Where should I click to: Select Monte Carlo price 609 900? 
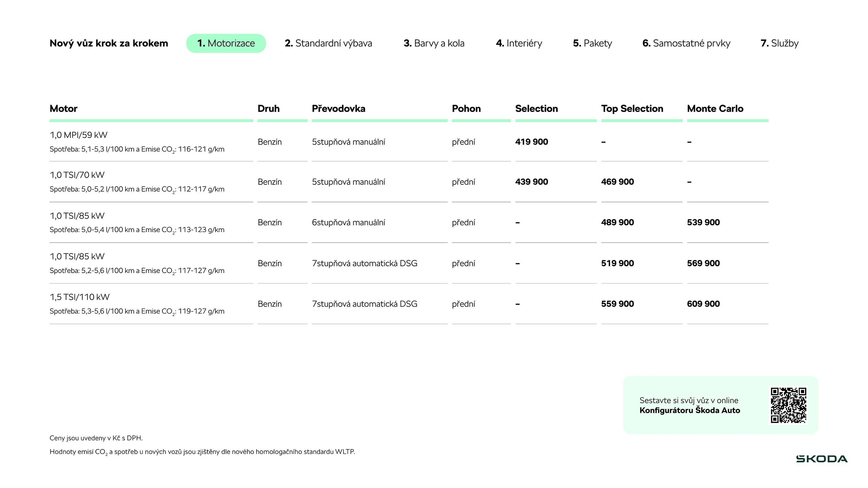703,304
